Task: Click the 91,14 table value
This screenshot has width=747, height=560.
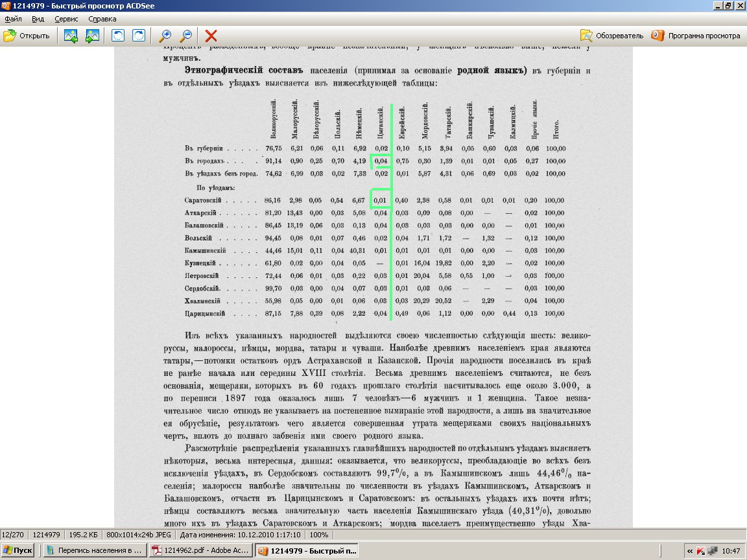Action: click(274, 161)
